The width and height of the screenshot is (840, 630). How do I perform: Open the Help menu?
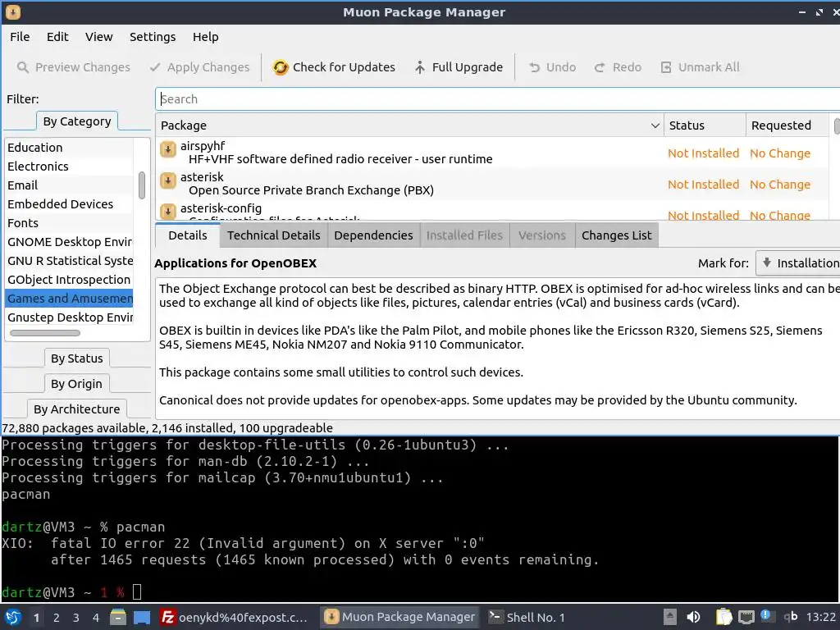(206, 37)
